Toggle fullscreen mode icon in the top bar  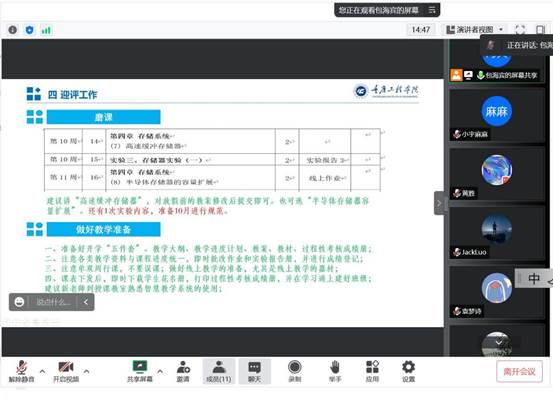tap(520, 30)
